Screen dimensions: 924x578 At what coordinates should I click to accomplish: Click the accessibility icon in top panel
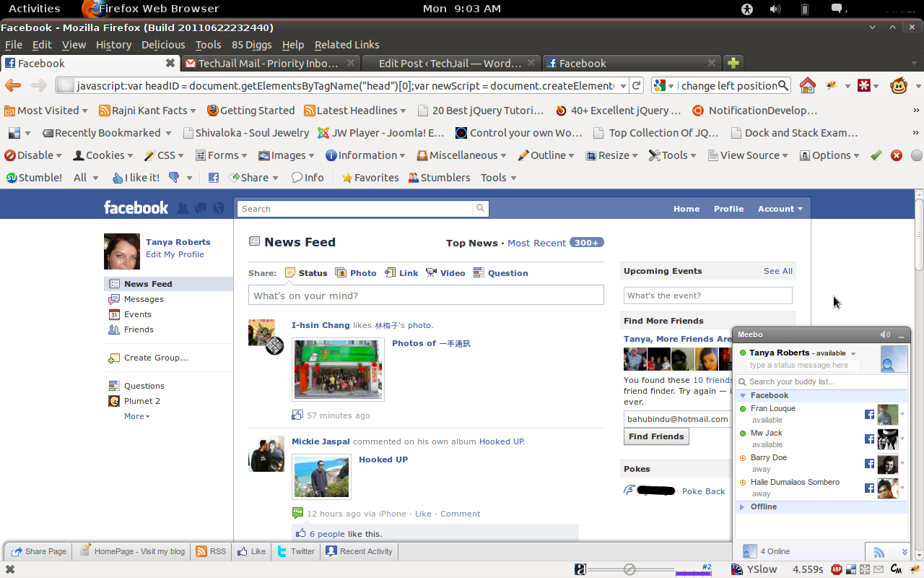(746, 9)
